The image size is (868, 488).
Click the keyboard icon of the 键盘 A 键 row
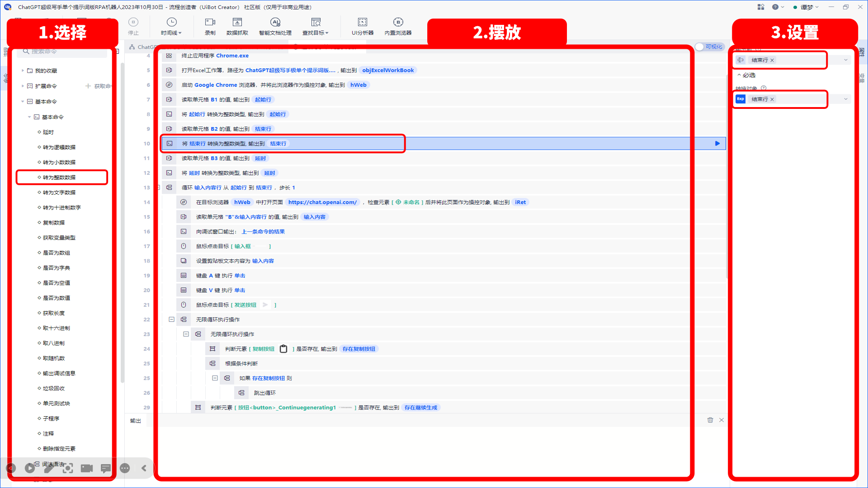184,276
